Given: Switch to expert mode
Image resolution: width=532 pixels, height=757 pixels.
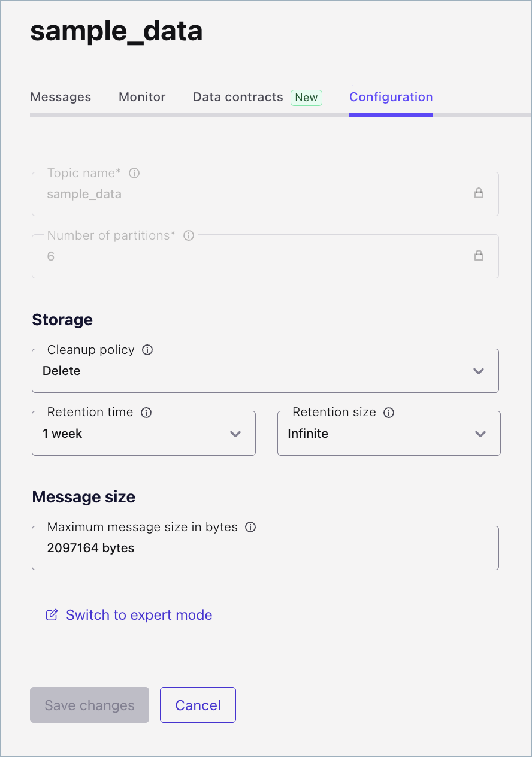Looking at the screenshot, I should pyautogui.click(x=139, y=615).
